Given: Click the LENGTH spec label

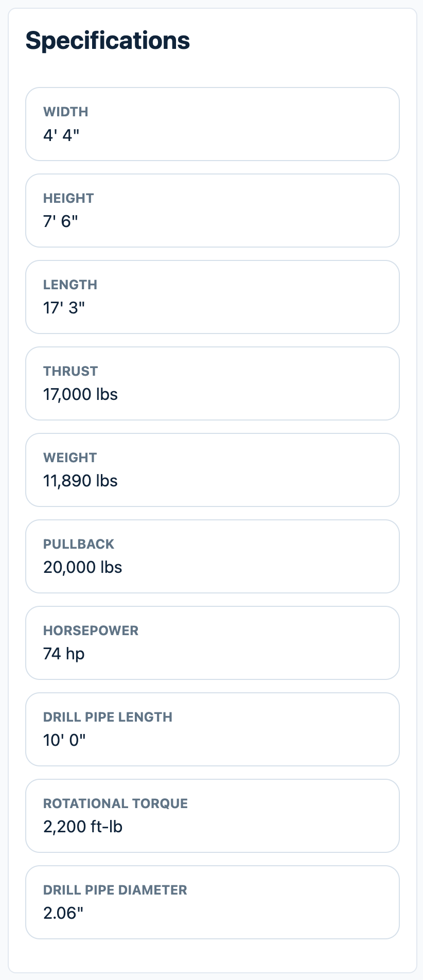Looking at the screenshot, I should [70, 285].
